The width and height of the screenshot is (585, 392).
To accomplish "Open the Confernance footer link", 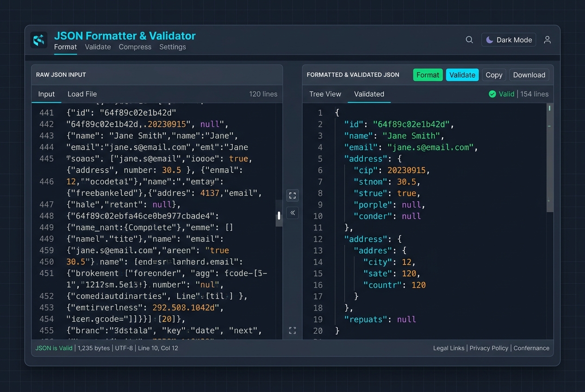I will (531, 348).
